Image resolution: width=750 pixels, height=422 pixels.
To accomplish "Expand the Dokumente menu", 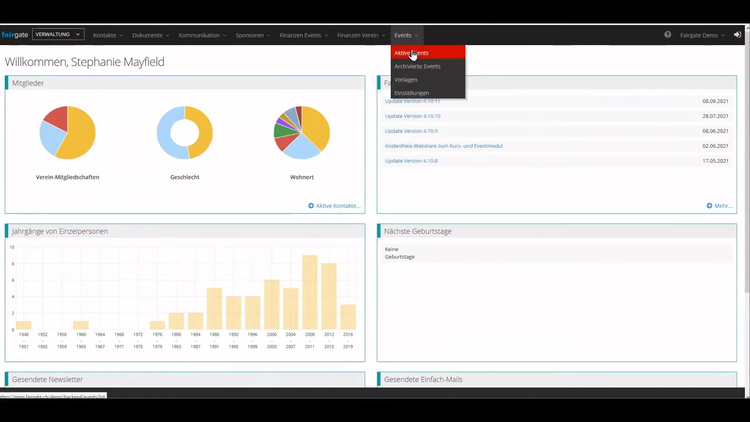I will pyautogui.click(x=150, y=35).
